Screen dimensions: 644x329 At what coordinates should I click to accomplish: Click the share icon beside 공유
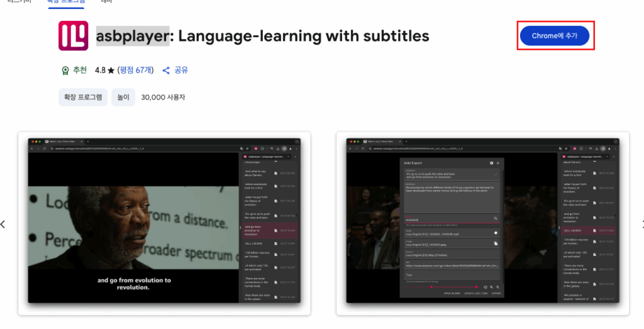coord(166,70)
